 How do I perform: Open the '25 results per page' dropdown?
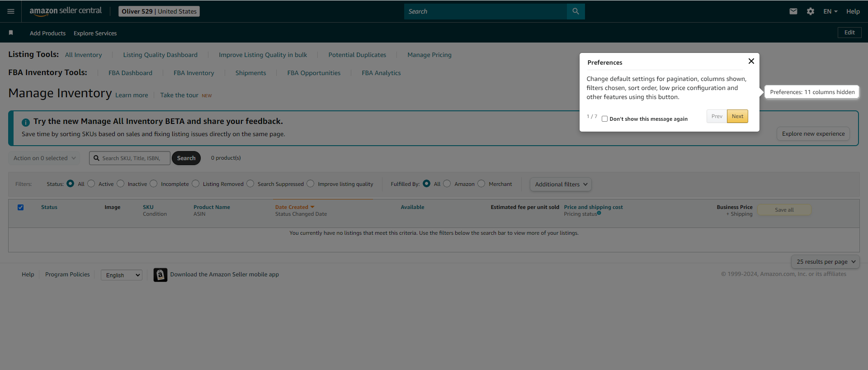coord(826,261)
